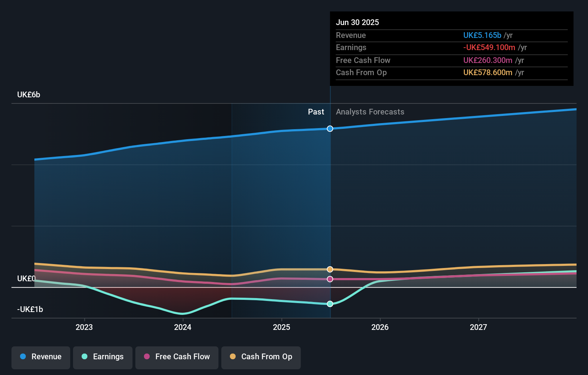This screenshot has width=588, height=375.
Task: Click the teal Earnings legend dot
Action: pyautogui.click(x=84, y=357)
